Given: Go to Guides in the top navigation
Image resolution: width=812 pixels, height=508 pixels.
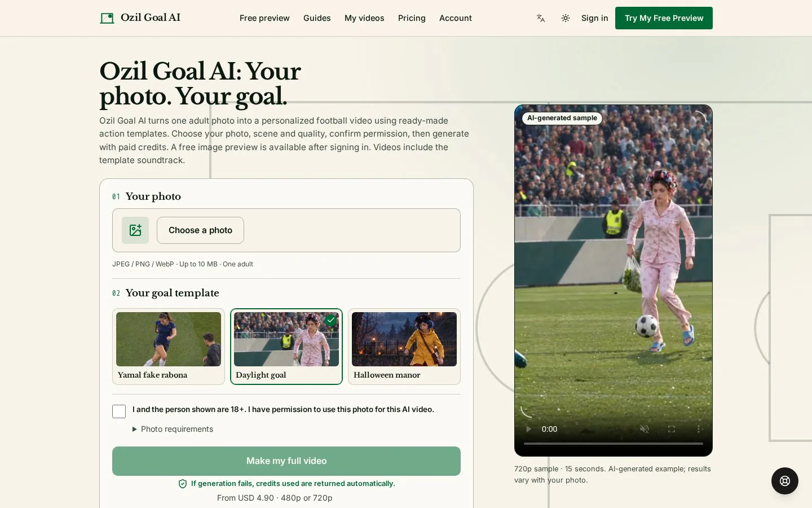Looking at the screenshot, I should click(317, 18).
